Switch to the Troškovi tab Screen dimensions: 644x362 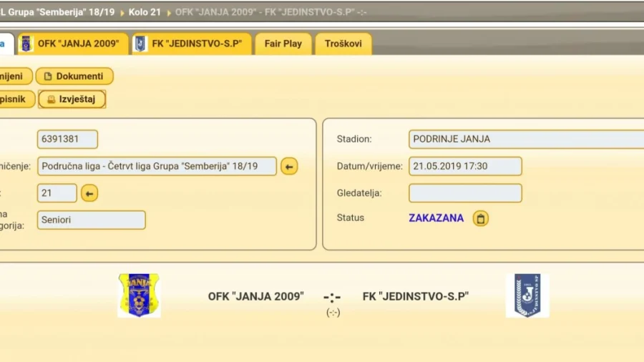pos(343,44)
